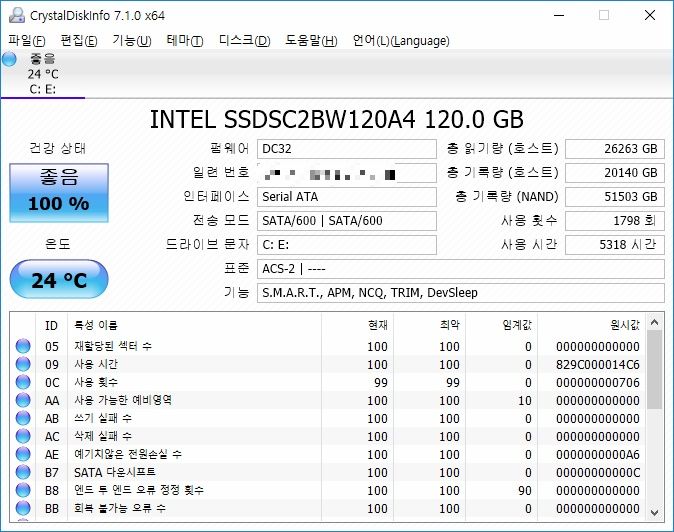Image resolution: width=674 pixels, height=532 pixels.
Task: Select the 사용 횟수 attribute row
Action: pyautogui.click(x=328, y=382)
